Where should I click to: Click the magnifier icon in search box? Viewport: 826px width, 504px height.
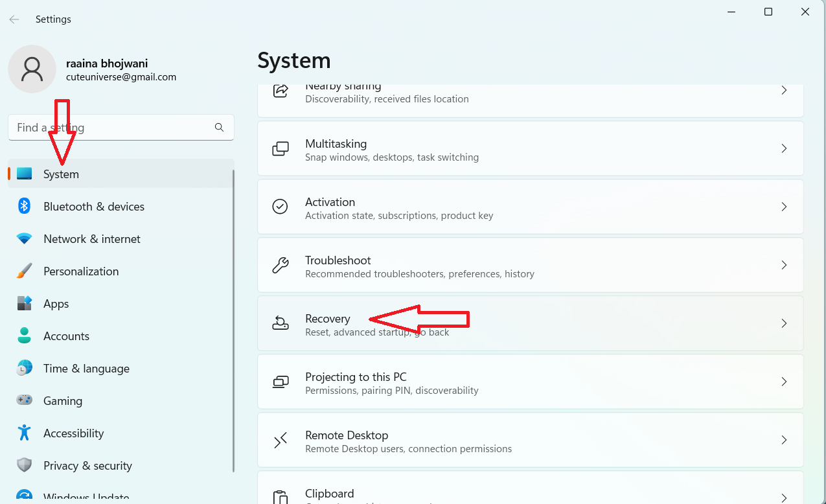219,128
